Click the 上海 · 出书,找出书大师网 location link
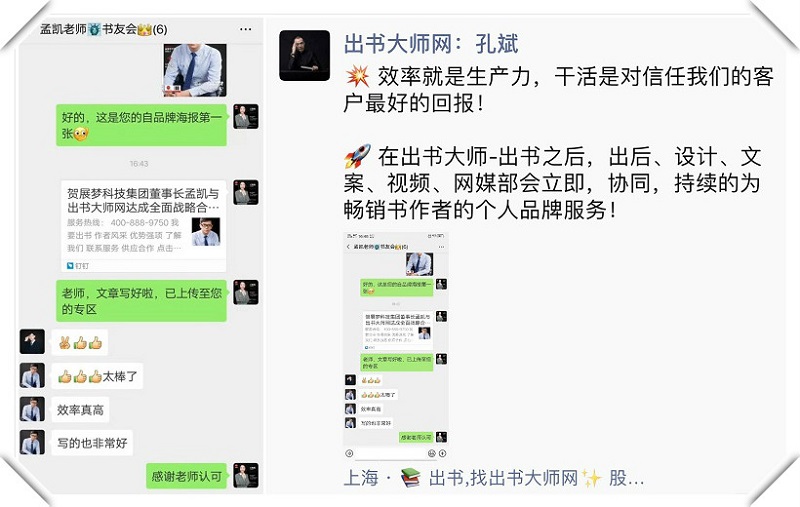 pyautogui.click(x=494, y=478)
